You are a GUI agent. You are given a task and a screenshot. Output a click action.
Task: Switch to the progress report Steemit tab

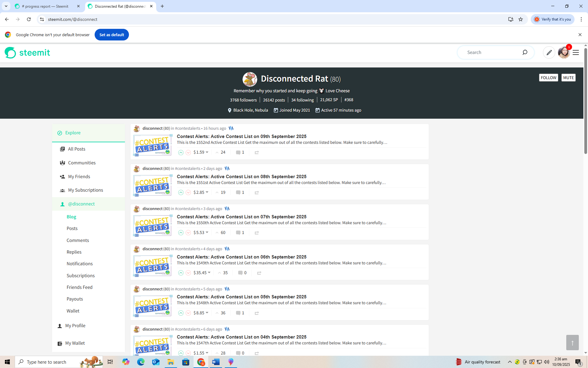[46, 6]
